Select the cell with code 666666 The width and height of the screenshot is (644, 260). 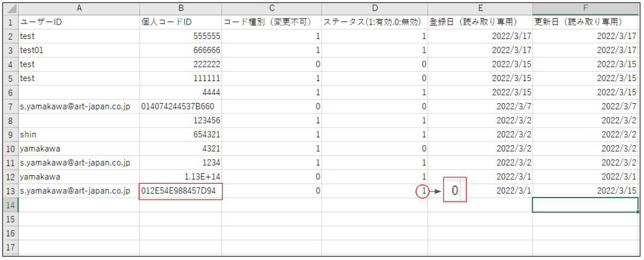tap(181, 50)
